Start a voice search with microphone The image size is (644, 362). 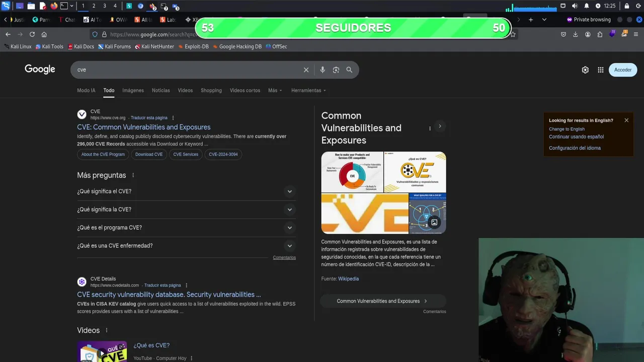(x=323, y=70)
